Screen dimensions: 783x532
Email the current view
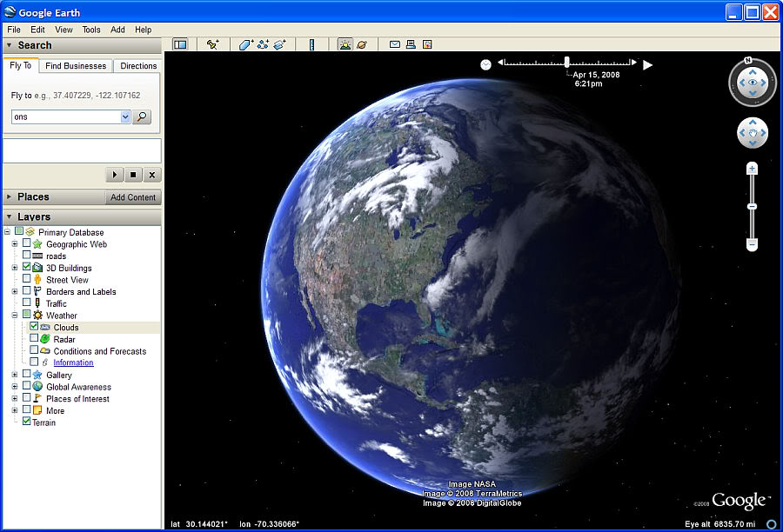pyautogui.click(x=395, y=43)
